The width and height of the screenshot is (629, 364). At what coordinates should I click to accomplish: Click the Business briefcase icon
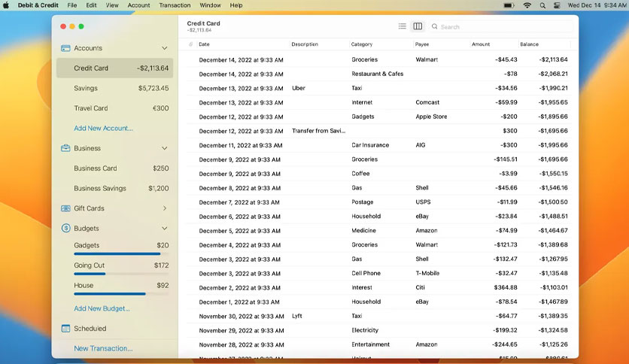point(65,148)
